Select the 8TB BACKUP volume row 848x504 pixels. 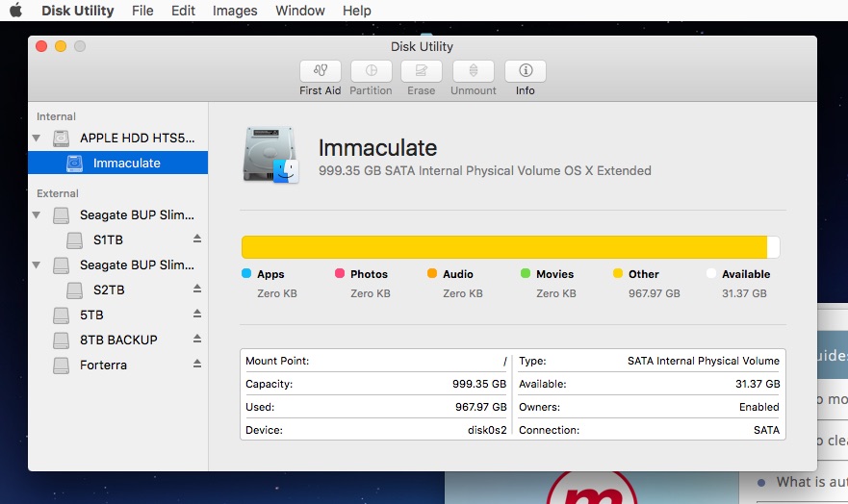pyautogui.click(x=117, y=340)
